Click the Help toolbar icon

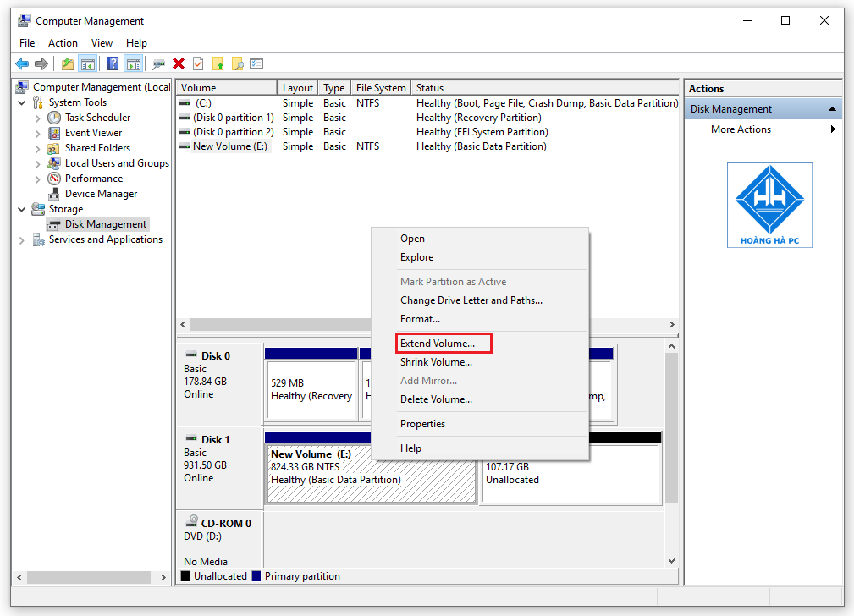(112, 63)
